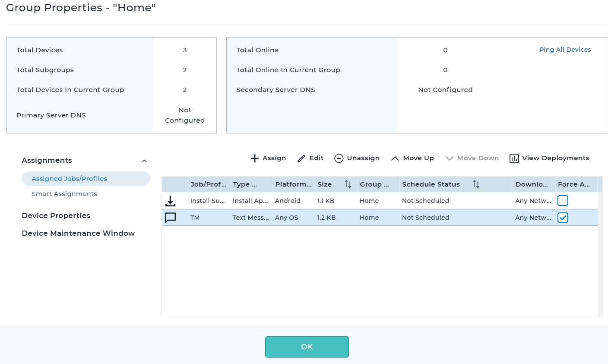
Task: Uncheck Force checkbox for TM job
Action: (x=563, y=218)
